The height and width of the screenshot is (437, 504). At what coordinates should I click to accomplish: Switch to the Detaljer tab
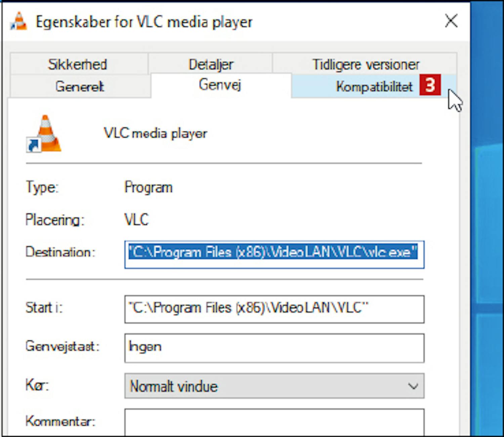point(211,64)
